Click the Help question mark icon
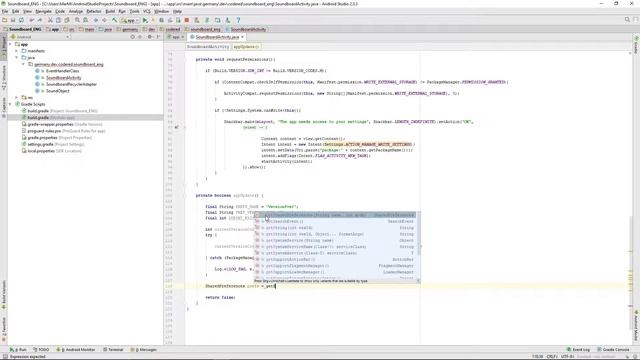 [x=238, y=20]
